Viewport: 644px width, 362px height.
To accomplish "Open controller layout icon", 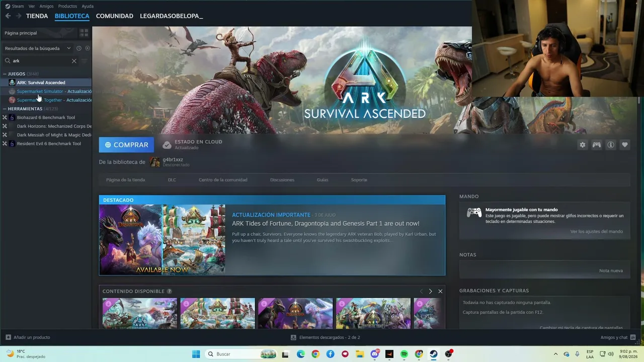I will [x=597, y=145].
